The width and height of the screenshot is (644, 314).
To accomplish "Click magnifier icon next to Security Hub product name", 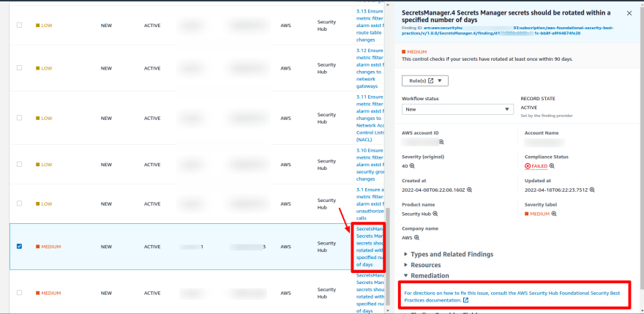I will 435,214.
